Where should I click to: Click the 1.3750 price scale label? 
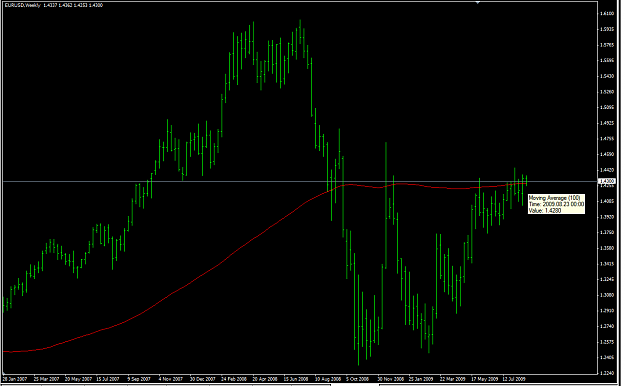click(607, 232)
